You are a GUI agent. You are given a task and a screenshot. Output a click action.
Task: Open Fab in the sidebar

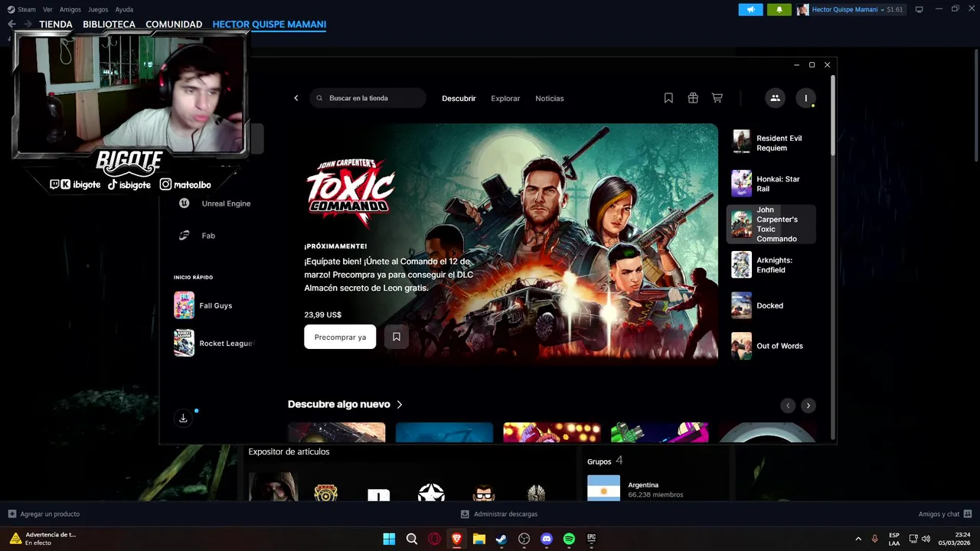198,236
